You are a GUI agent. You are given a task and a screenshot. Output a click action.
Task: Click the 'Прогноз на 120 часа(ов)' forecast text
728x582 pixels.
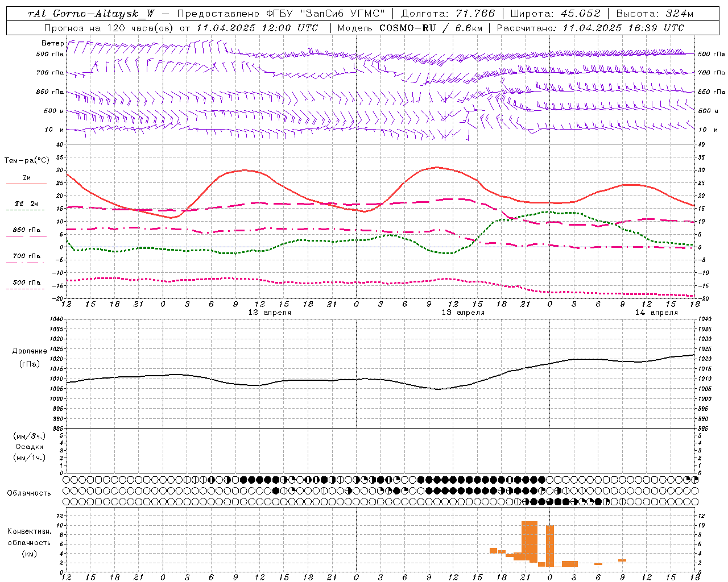tap(109, 28)
